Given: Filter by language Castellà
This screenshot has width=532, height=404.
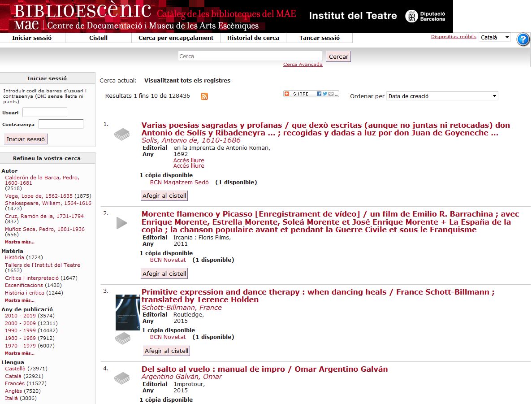Looking at the screenshot, I should point(15,369).
